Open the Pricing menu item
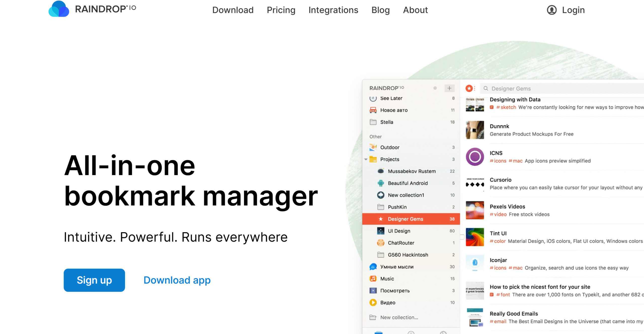Viewport: 644px width, 334px height. click(281, 10)
